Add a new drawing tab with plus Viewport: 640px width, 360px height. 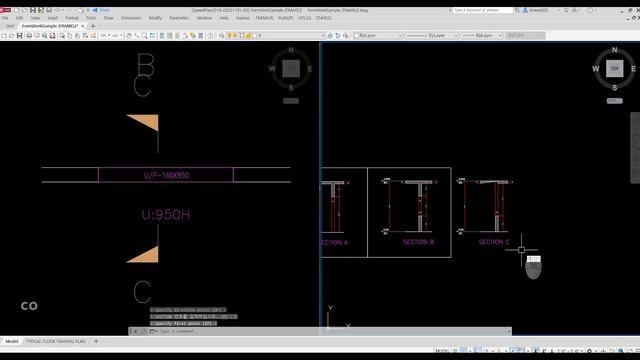(93, 26)
